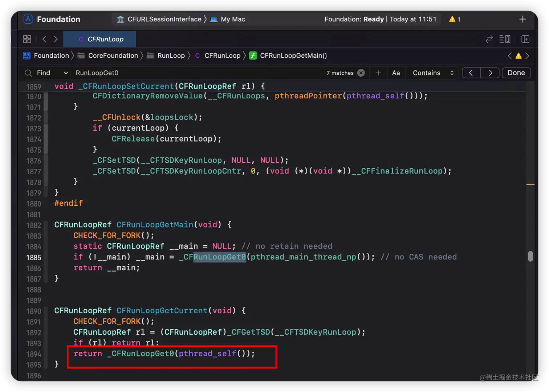Viewport: 549px width, 392px height.
Task: Click the Foundation: Ready activity status
Action: click(x=380, y=19)
